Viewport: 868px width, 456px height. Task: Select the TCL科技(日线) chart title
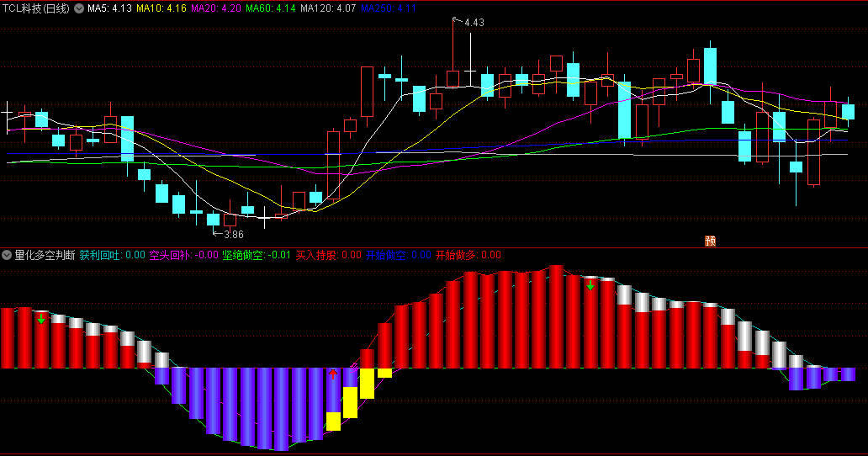point(36,8)
